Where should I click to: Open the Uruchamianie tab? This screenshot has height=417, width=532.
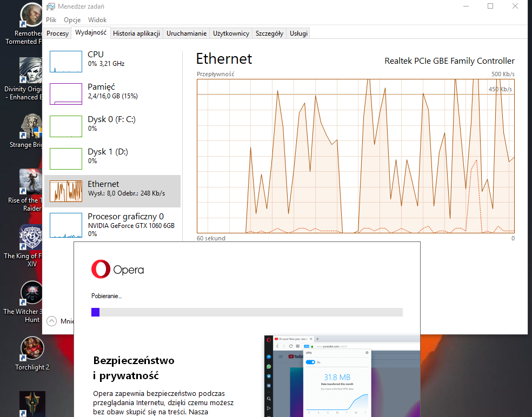click(187, 33)
